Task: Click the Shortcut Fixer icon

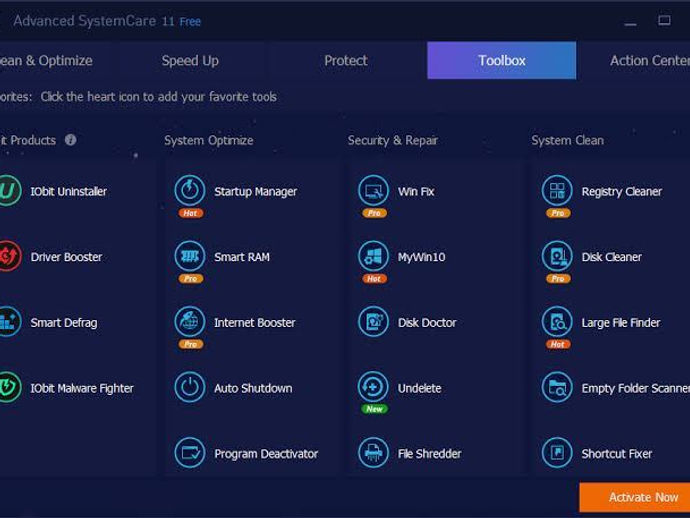Action: (x=557, y=452)
